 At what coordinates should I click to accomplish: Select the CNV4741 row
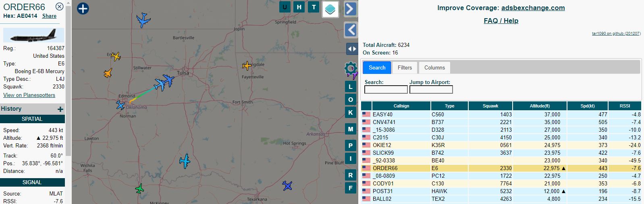501,122
